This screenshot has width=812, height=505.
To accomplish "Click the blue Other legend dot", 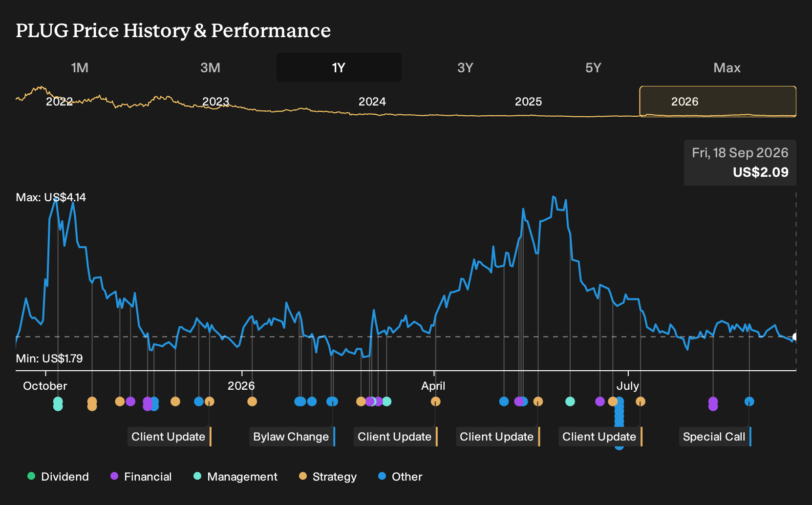I will (x=382, y=476).
